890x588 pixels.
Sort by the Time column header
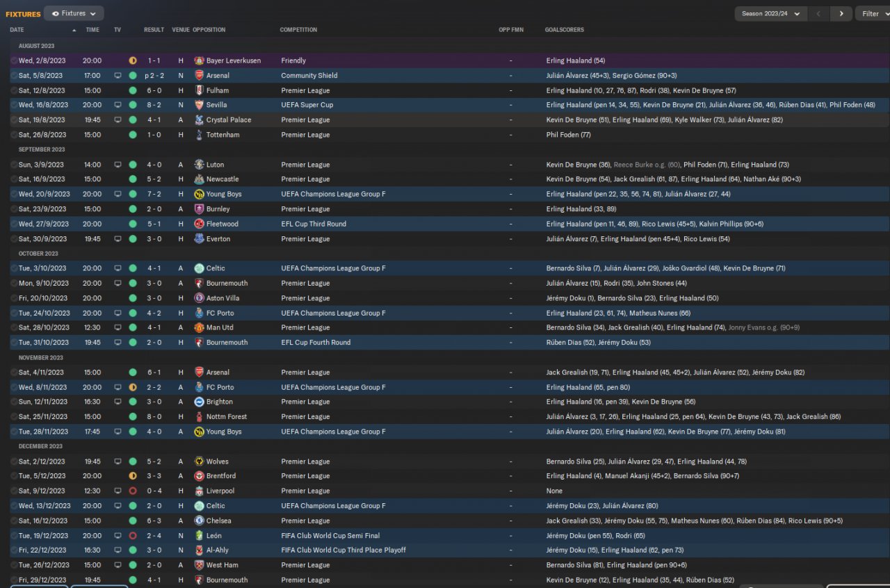tap(92, 30)
